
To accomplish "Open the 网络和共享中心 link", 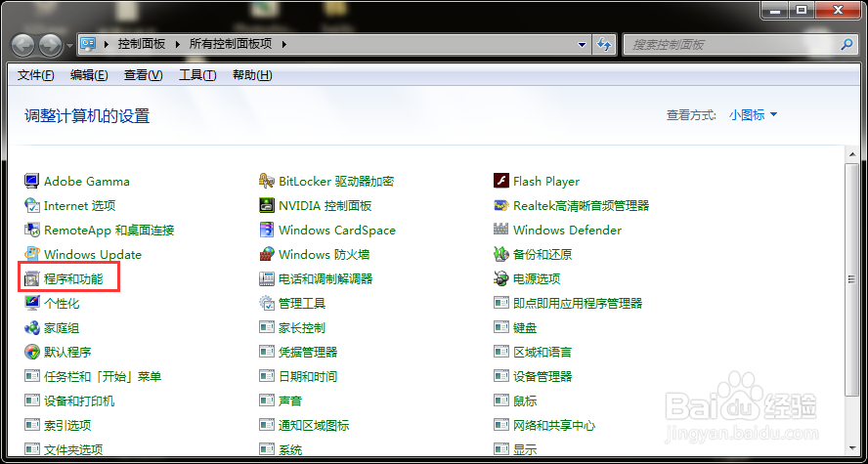I will (554, 425).
